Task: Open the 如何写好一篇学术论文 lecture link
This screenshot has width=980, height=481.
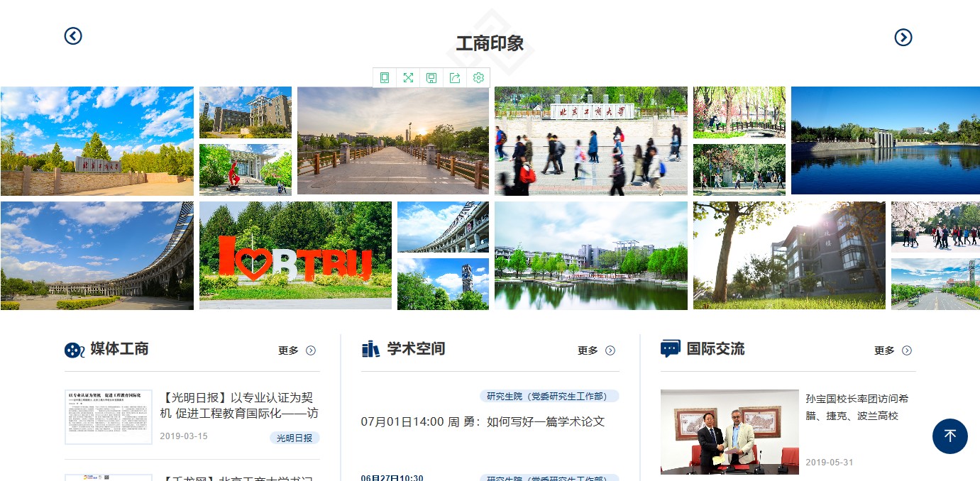Action: click(483, 421)
